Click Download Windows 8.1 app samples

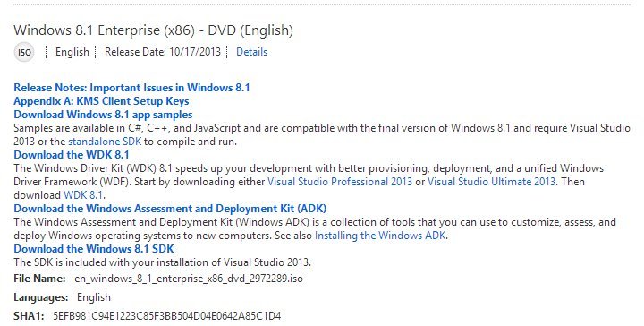(103, 115)
